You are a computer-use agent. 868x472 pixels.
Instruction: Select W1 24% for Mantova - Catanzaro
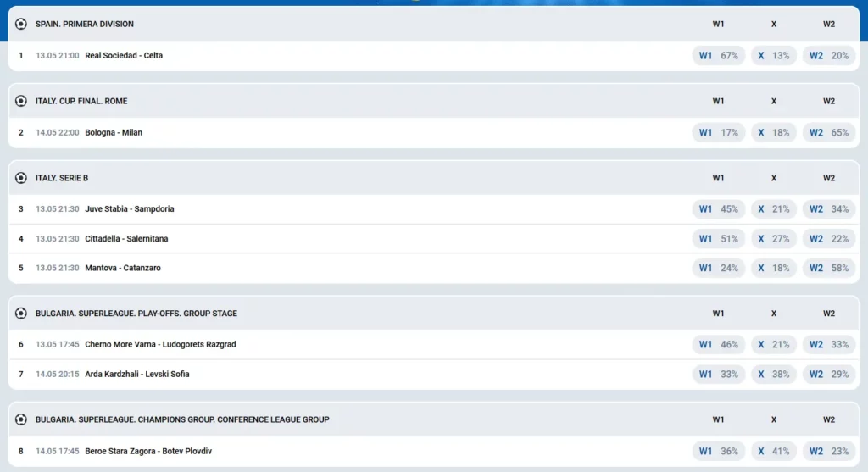(x=719, y=268)
